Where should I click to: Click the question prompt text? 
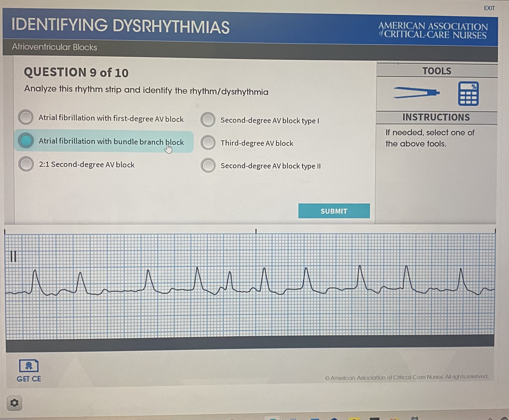[x=146, y=90]
